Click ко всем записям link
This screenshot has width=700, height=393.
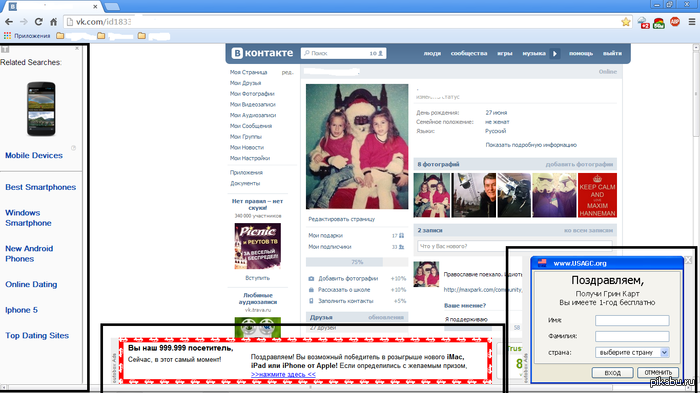click(x=588, y=230)
